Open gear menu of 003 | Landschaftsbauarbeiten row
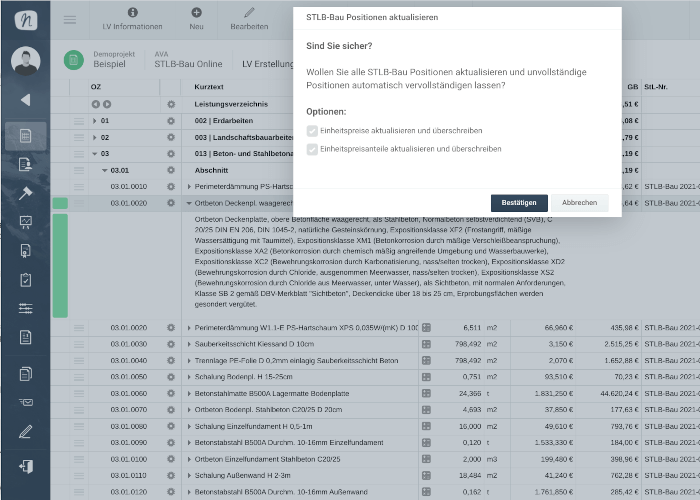700x500 pixels. pyautogui.click(x=171, y=138)
